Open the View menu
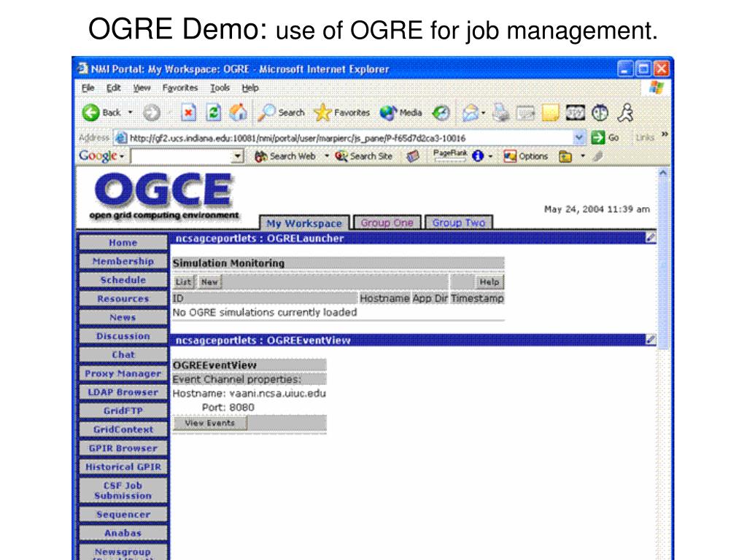 tap(142, 88)
